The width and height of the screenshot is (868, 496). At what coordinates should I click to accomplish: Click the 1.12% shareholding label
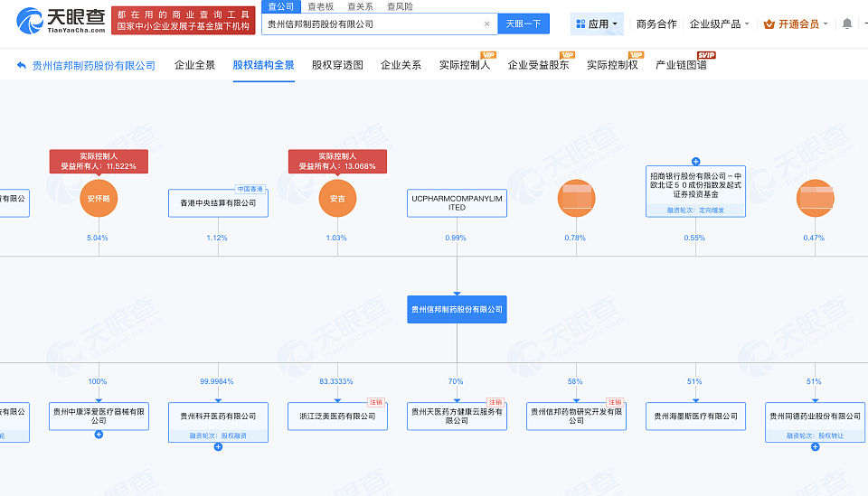217,238
